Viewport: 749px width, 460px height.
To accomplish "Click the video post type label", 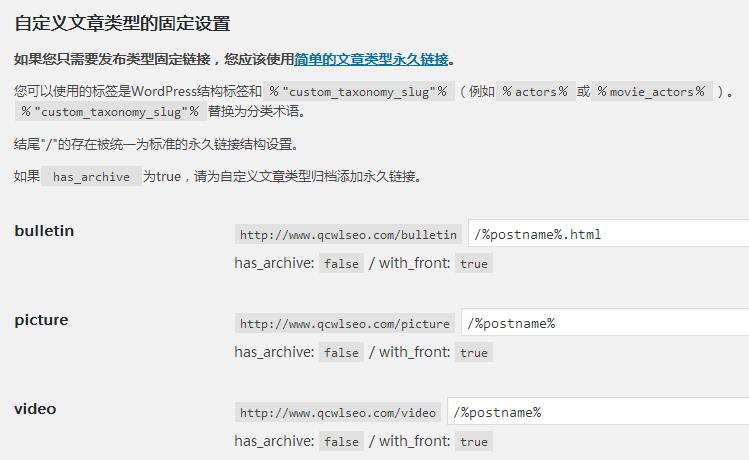I will click(x=35, y=409).
